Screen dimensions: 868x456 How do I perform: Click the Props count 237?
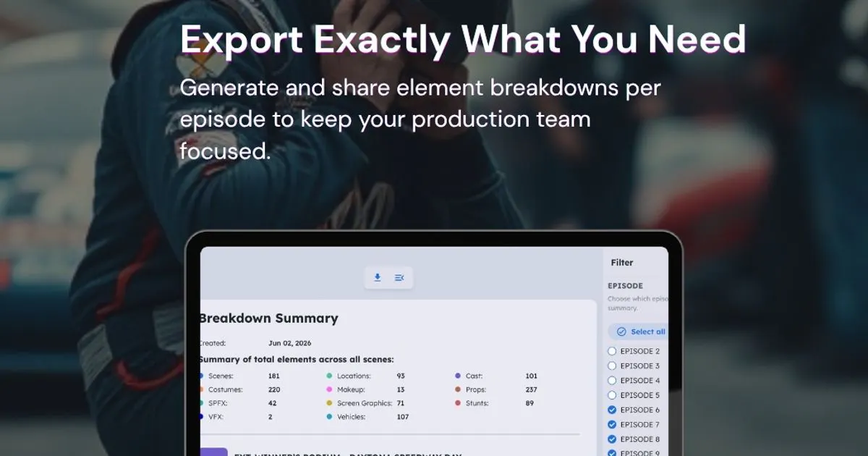[532, 390]
